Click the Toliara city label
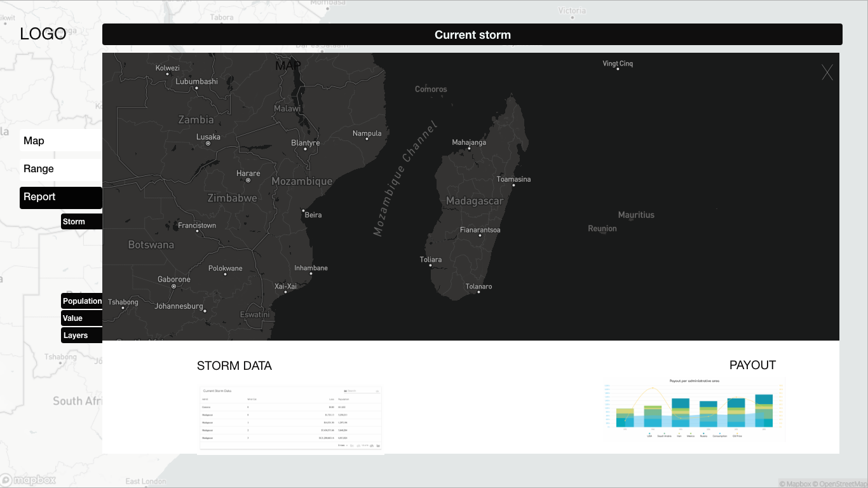Screen dimensions: 868x488 [x=431, y=259]
